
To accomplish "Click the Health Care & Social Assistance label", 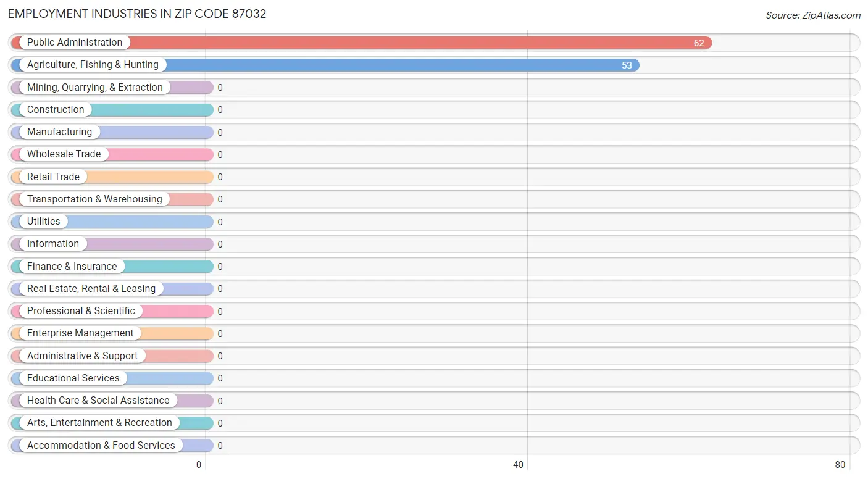I will [x=98, y=401].
